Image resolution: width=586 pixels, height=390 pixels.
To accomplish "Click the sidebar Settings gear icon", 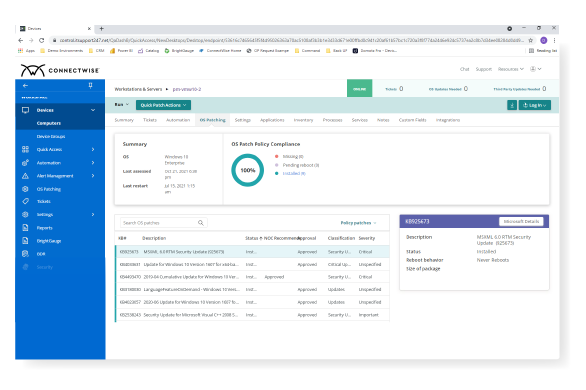I will tap(25, 214).
